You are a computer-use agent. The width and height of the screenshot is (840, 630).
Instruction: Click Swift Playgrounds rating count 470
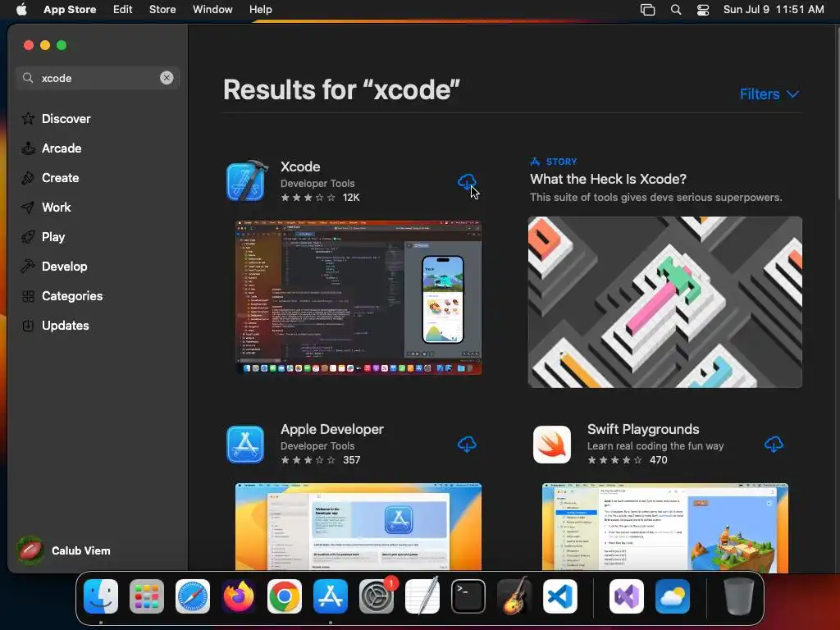pos(659,459)
